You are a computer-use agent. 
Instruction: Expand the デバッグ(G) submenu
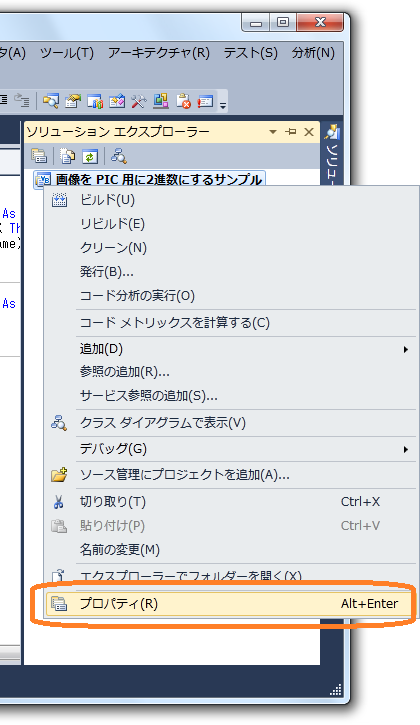point(405,449)
